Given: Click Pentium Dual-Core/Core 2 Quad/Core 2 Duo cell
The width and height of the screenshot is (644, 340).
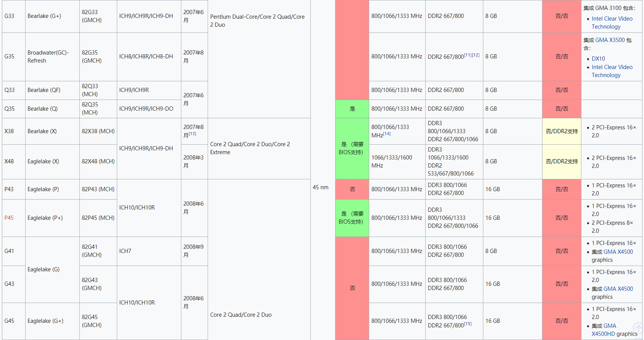Looking at the screenshot, I should (259, 59).
